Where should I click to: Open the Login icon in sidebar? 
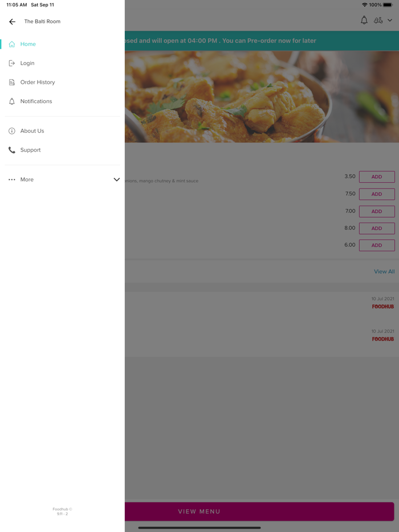12,63
